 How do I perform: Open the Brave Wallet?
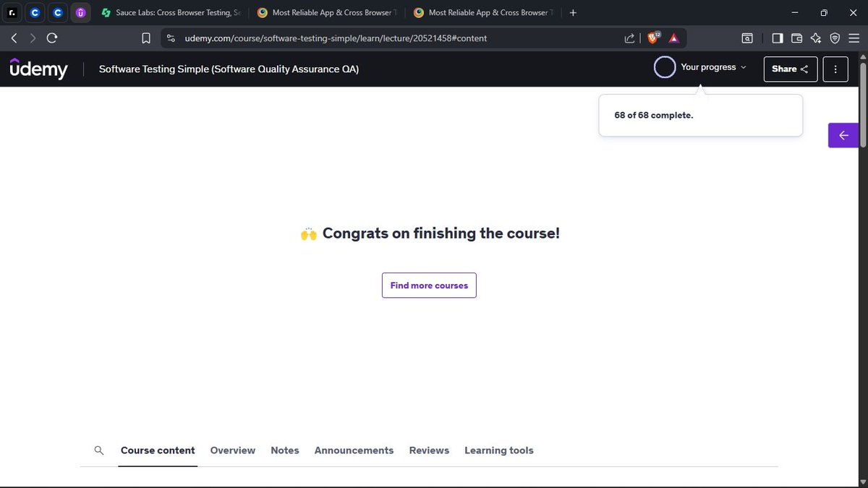[x=796, y=38]
